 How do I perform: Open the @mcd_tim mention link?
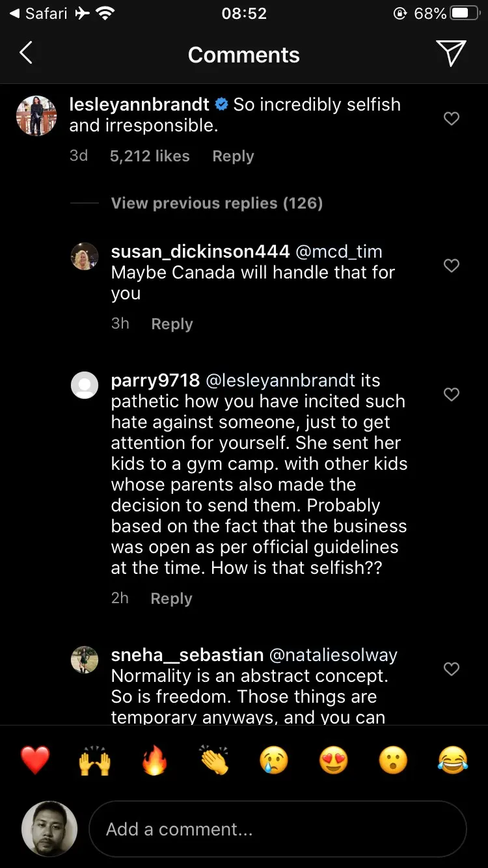pyautogui.click(x=339, y=252)
